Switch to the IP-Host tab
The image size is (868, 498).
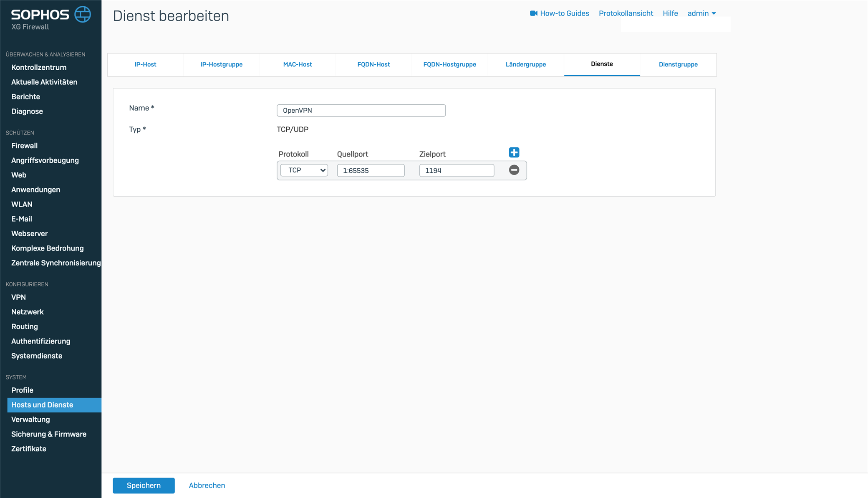tap(145, 64)
